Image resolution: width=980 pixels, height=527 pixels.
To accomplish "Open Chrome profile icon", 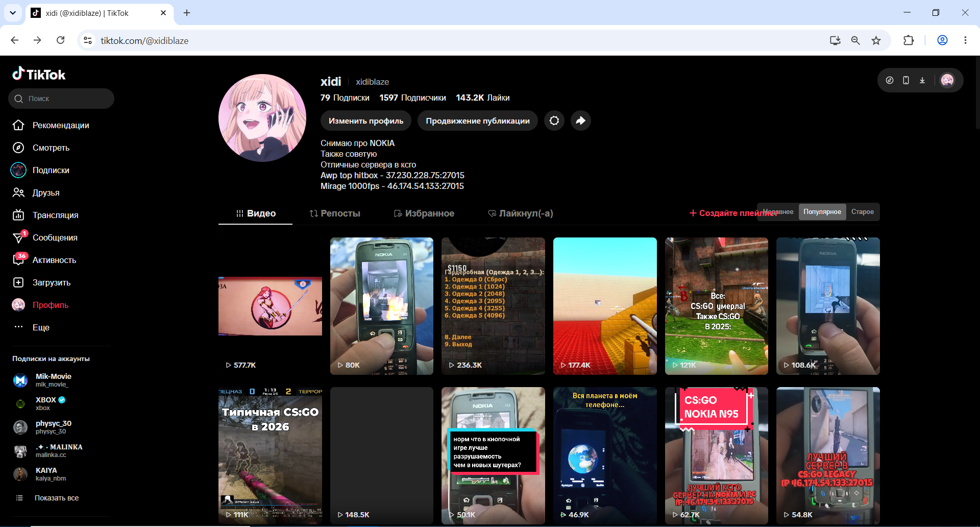I will pos(942,40).
